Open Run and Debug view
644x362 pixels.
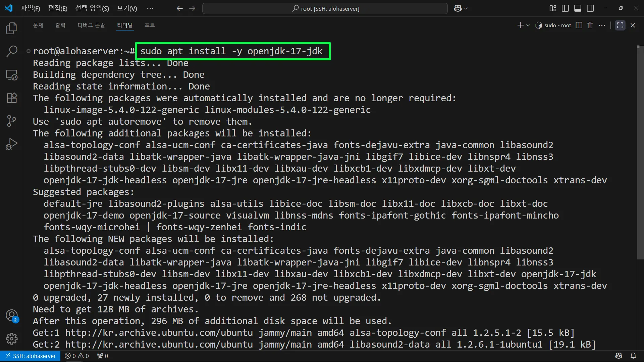click(12, 144)
